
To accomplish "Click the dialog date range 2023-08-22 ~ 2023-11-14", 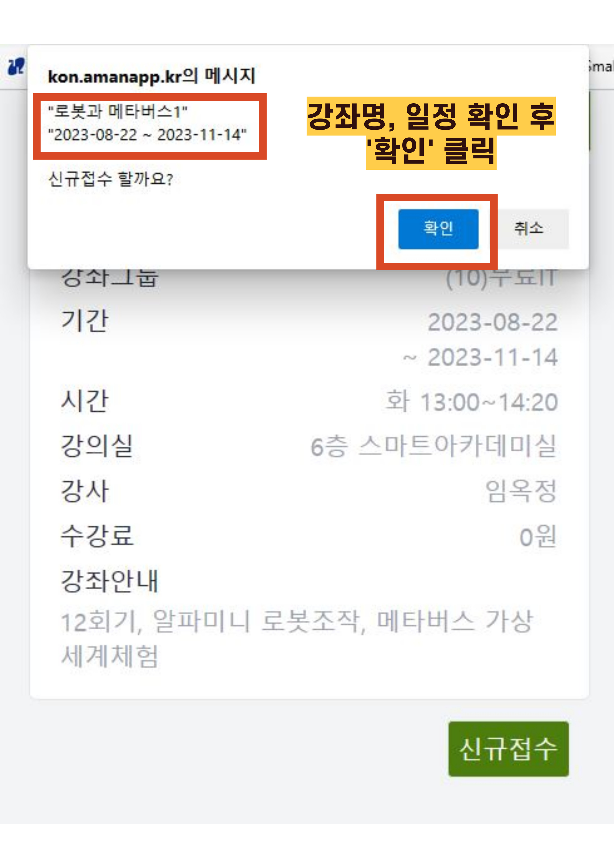I will [x=147, y=135].
